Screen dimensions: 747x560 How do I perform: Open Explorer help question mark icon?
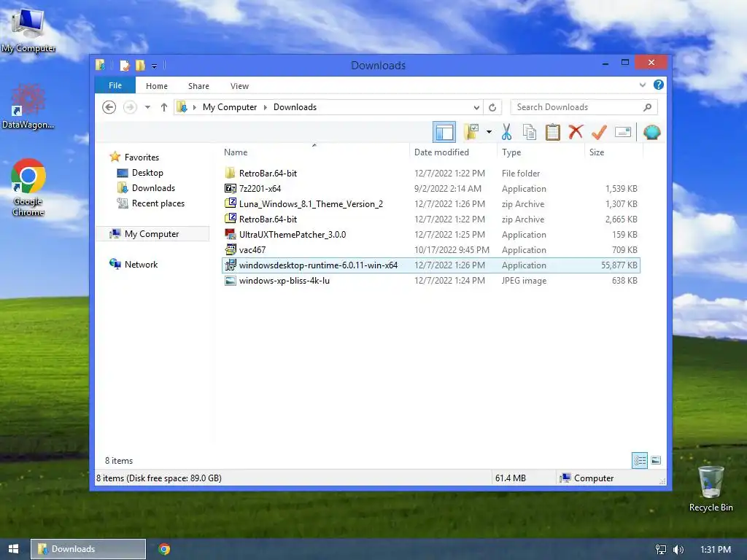coord(659,85)
